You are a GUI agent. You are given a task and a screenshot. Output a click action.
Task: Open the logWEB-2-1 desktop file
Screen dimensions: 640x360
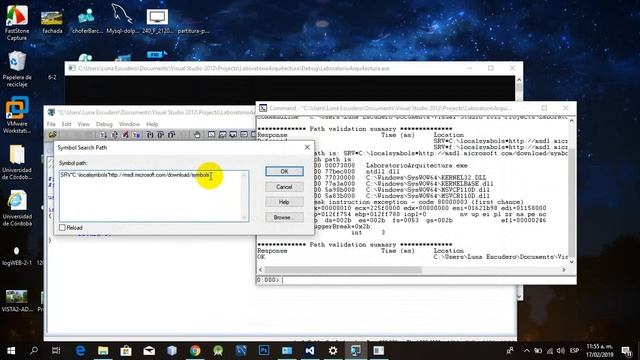click(x=17, y=256)
